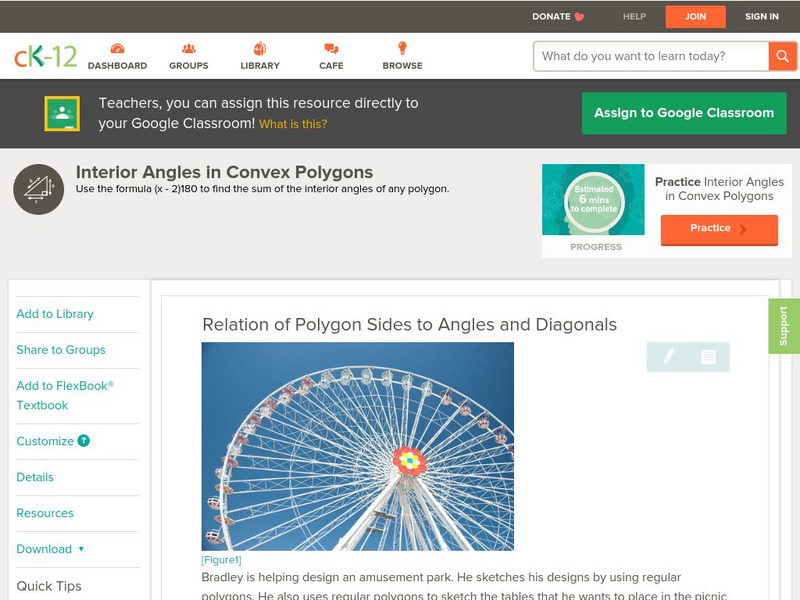Click the search input field
This screenshot has width=800, height=600.
pos(651,56)
